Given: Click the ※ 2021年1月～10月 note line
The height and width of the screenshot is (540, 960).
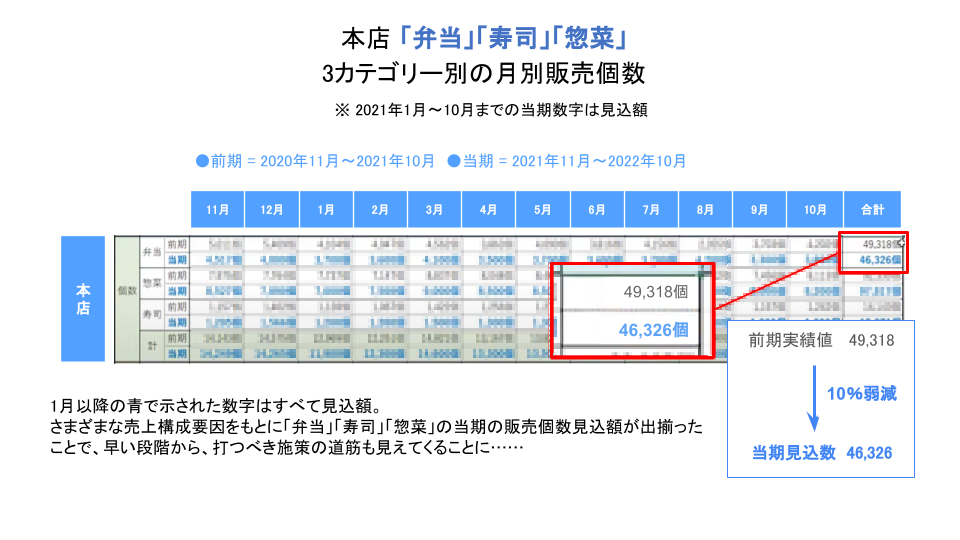Looking at the screenshot, I should tap(491, 110).
